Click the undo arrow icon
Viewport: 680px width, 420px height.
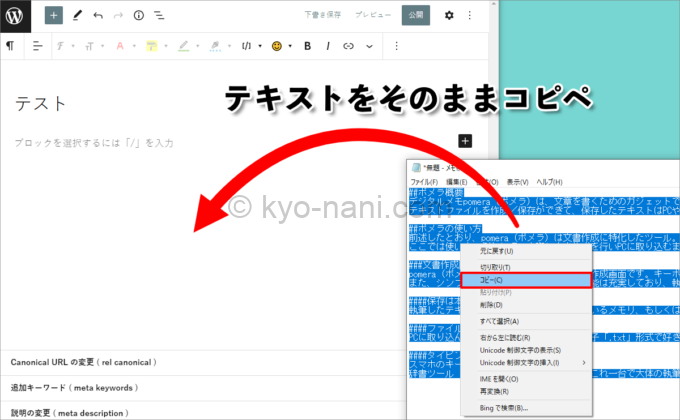[97, 15]
